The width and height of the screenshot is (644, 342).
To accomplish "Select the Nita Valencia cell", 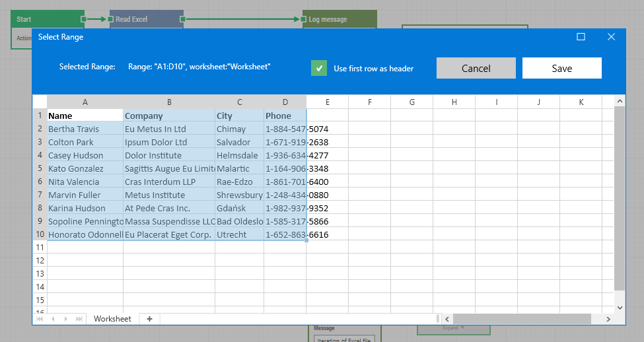I will 85,182.
